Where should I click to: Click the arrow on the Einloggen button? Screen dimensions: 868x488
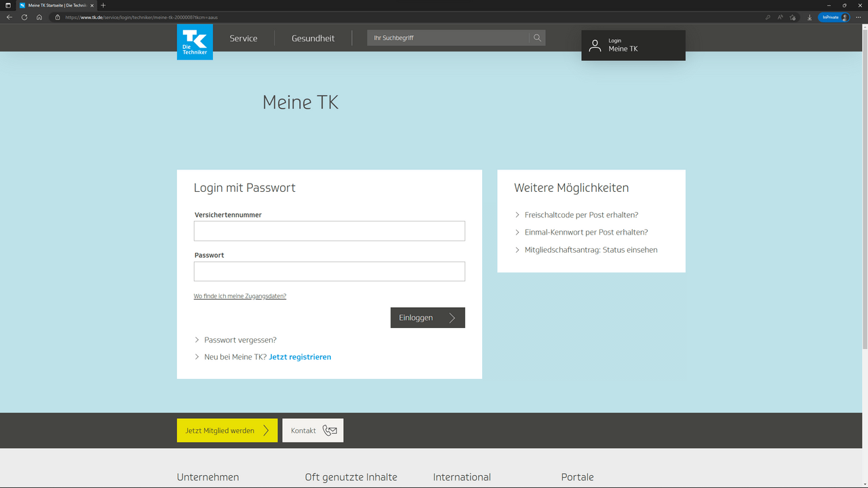coord(452,318)
